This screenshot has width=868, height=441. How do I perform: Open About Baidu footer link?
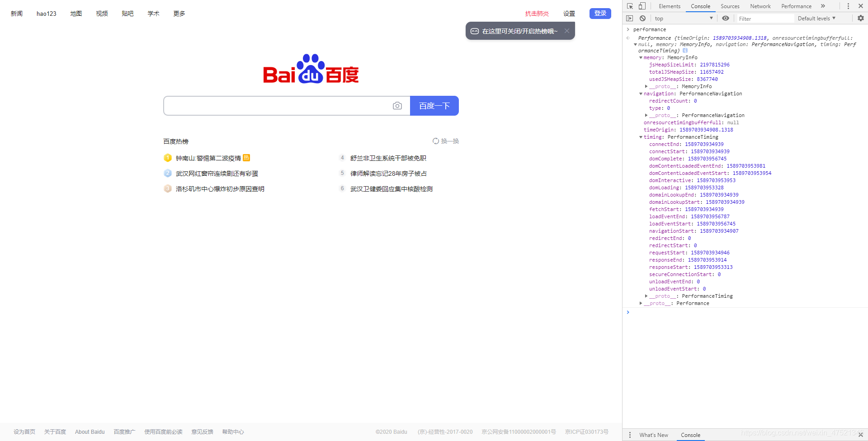pos(90,432)
